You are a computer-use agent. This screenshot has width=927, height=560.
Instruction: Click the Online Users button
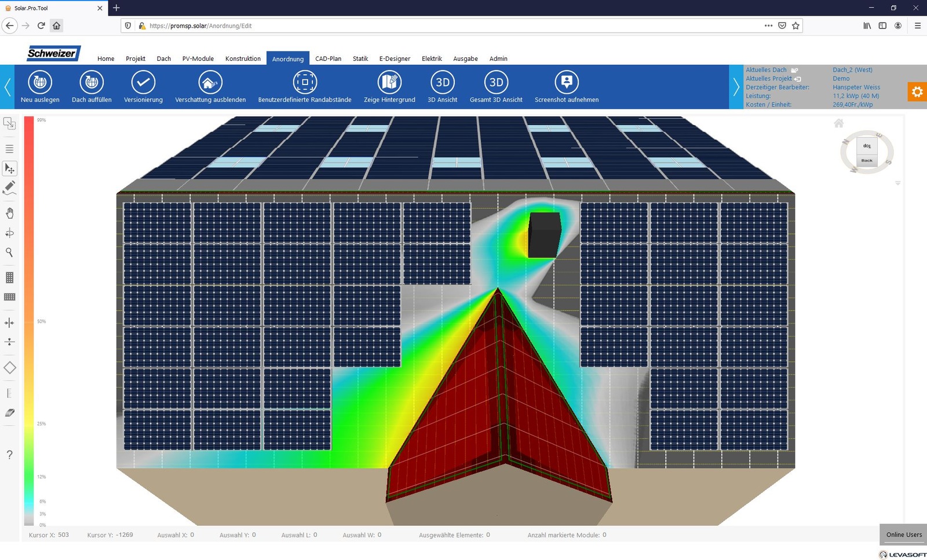[903, 535]
